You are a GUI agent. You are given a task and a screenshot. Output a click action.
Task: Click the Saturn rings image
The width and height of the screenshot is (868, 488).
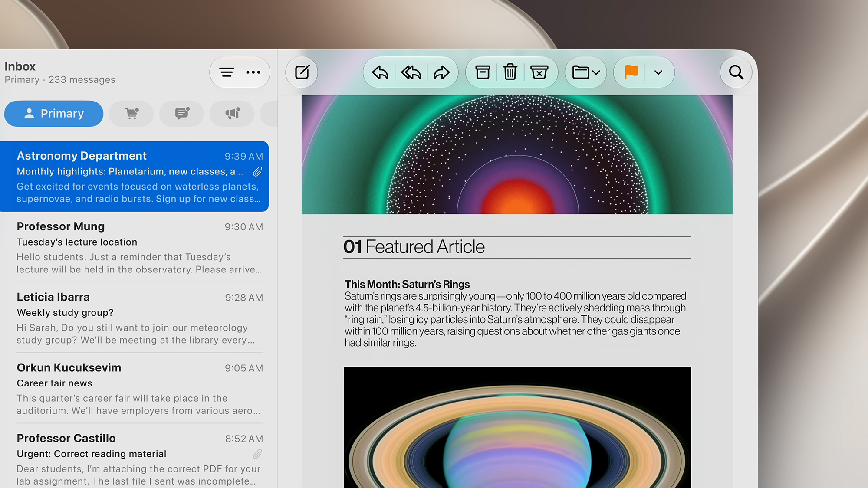517,427
